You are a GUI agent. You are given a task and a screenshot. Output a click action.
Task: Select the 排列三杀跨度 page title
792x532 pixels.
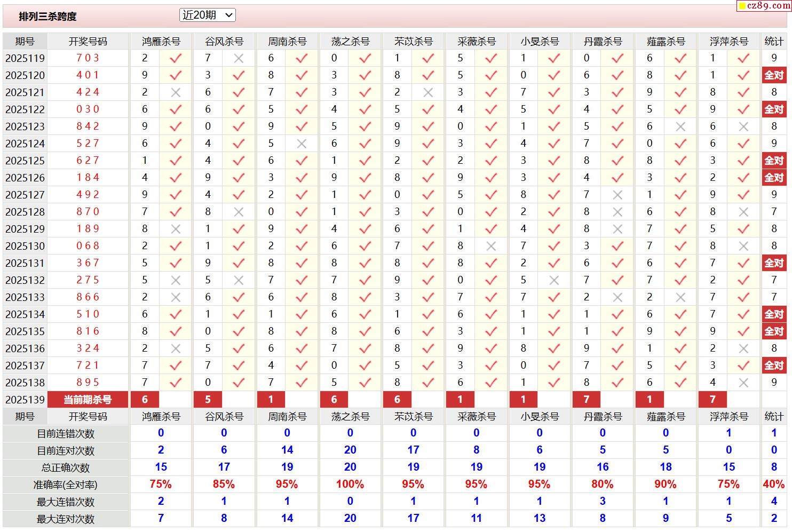tap(47, 17)
